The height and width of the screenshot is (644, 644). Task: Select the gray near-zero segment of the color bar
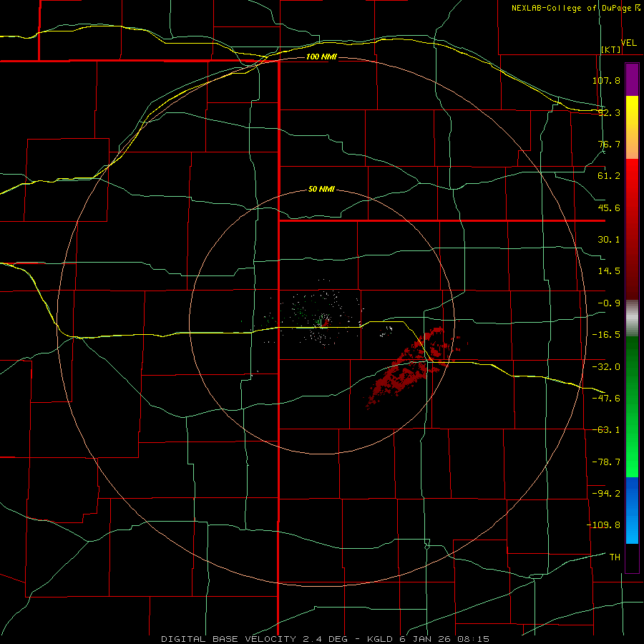632,318
